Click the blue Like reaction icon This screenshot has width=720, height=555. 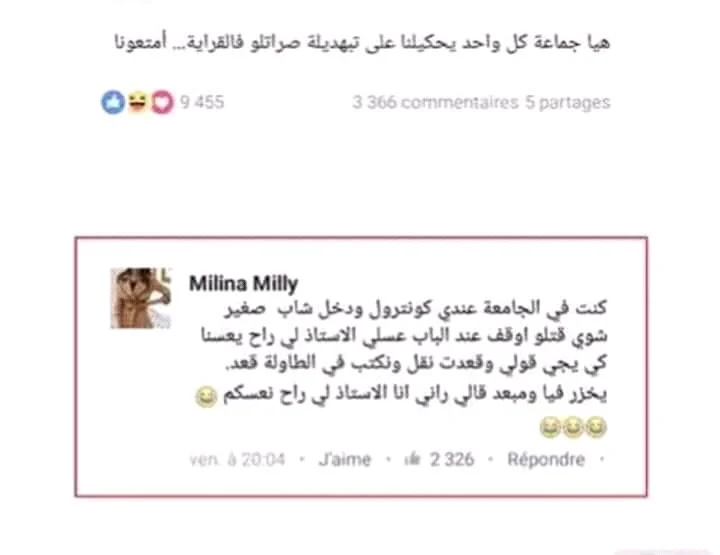[113, 102]
